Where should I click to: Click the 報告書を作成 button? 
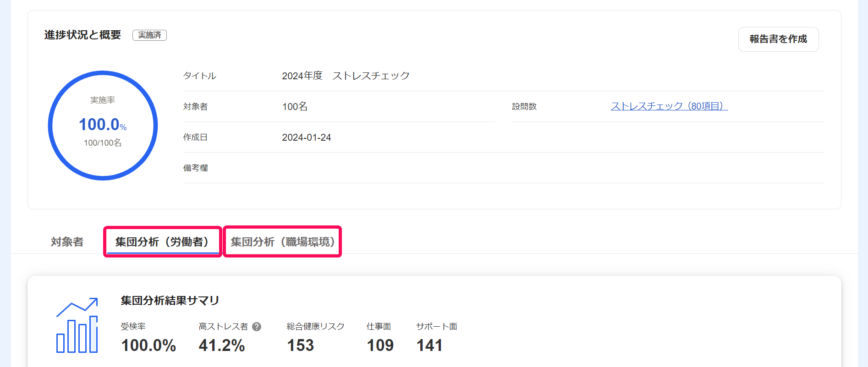(778, 39)
